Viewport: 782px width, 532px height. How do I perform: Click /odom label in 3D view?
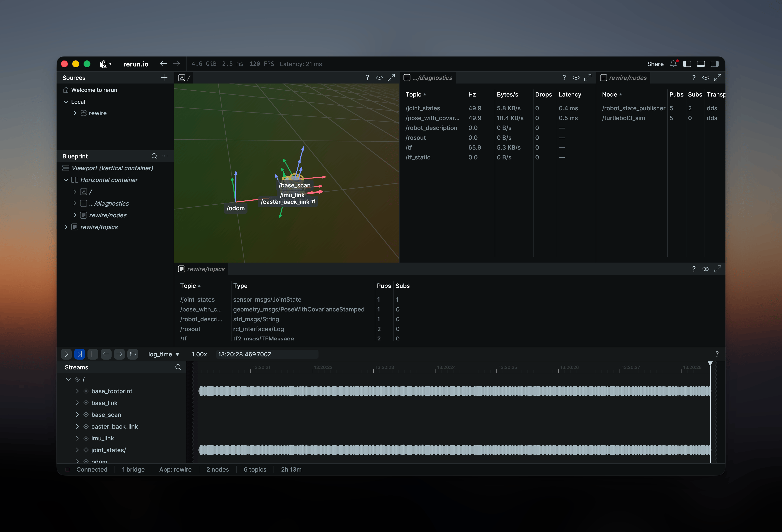point(235,208)
